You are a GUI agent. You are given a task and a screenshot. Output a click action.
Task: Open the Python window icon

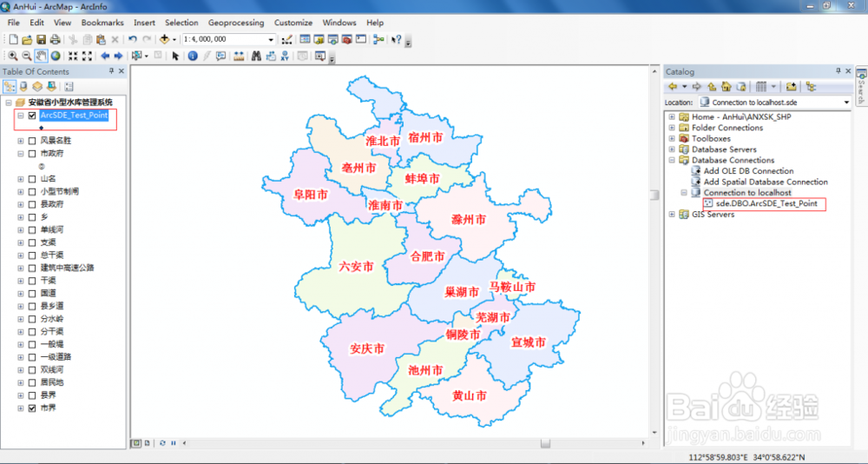[x=361, y=39]
